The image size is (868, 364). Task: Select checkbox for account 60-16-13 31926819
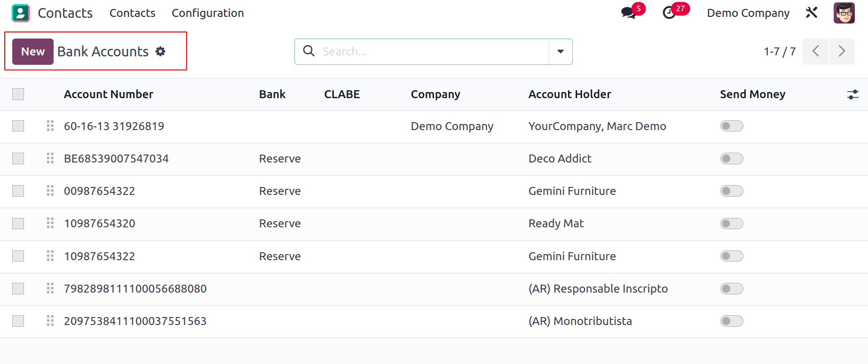click(x=18, y=126)
